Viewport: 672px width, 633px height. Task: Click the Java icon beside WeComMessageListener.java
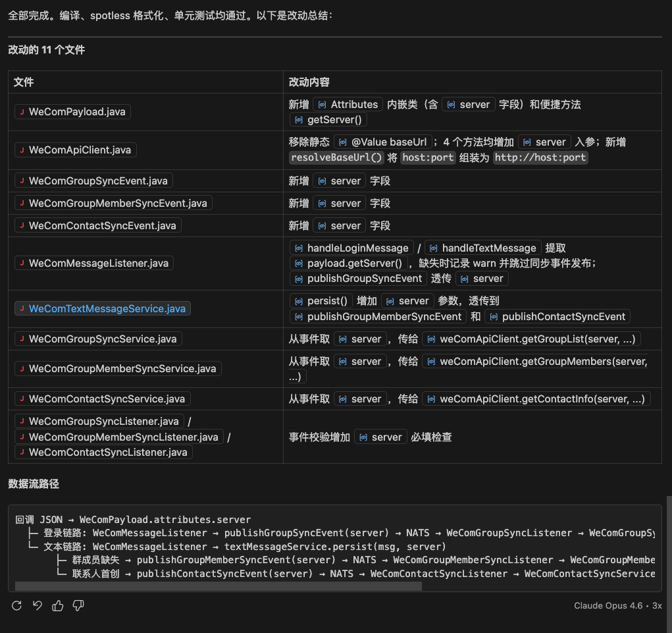click(22, 263)
